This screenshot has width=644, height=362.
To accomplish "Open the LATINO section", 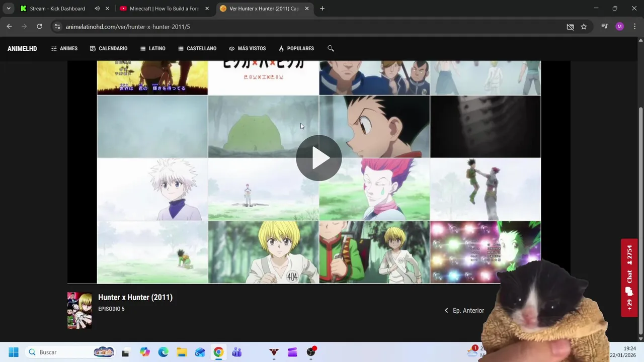I will (x=153, y=48).
